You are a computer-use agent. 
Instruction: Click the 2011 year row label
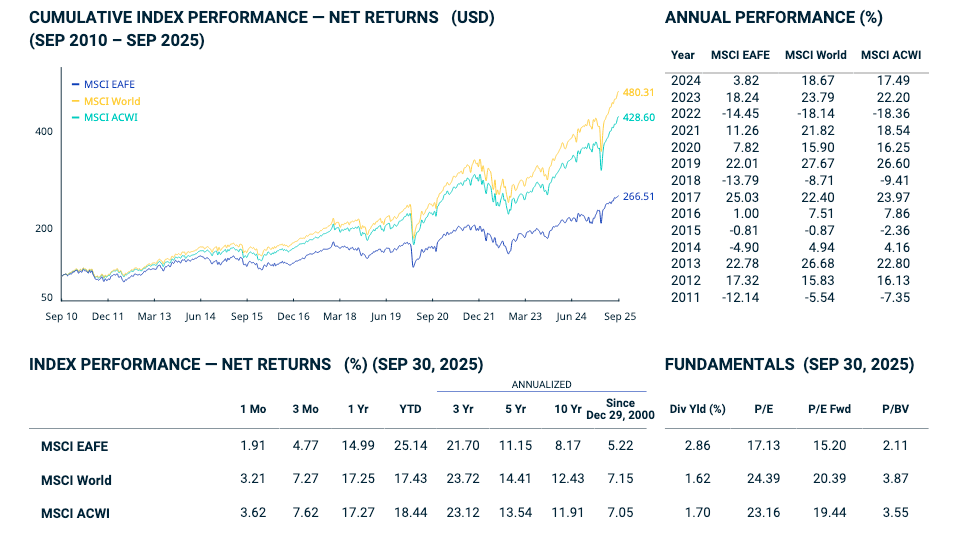coord(686,298)
